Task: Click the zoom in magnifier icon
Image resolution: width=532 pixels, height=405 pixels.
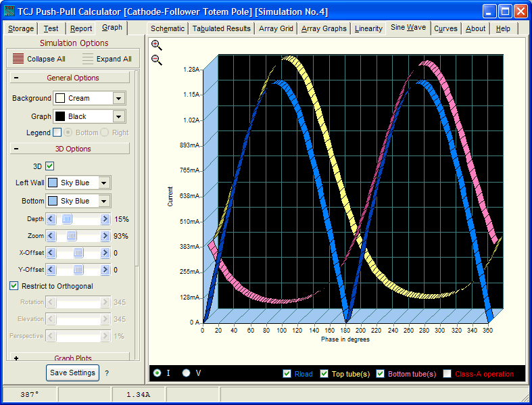Action: pos(156,45)
